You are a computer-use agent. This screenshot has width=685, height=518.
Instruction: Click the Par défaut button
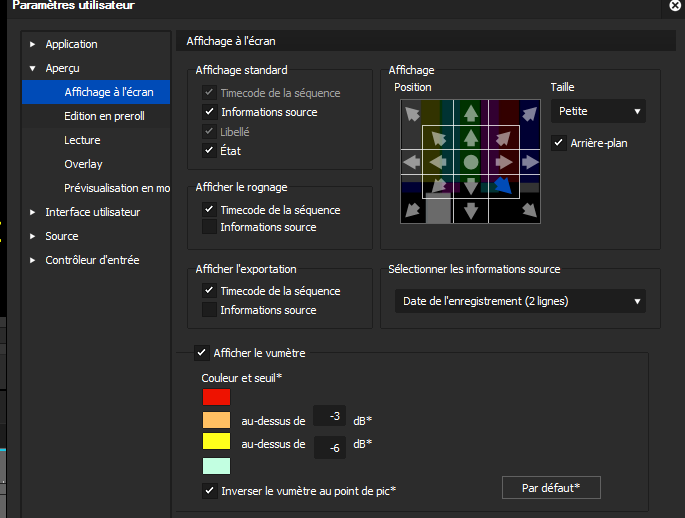[551, 488]
